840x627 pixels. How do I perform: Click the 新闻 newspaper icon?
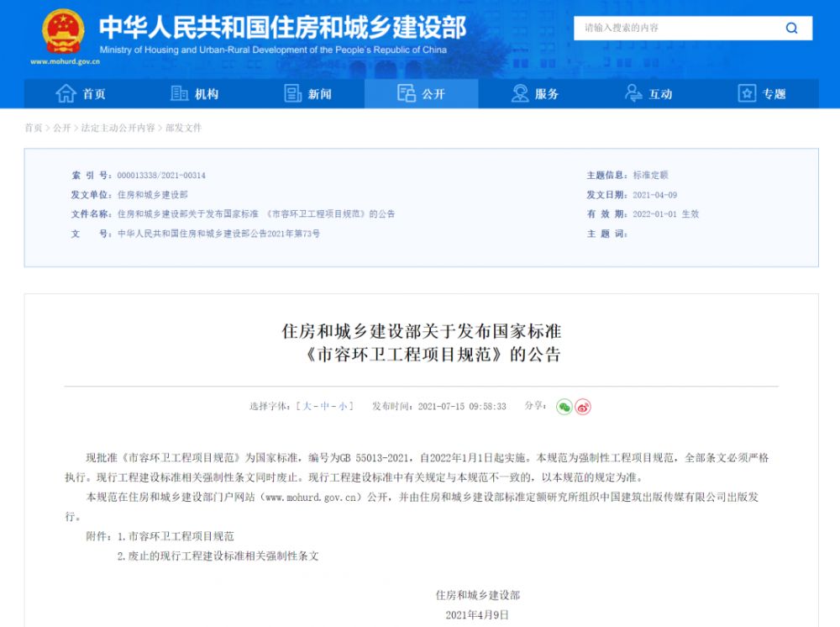pos(292,93)
